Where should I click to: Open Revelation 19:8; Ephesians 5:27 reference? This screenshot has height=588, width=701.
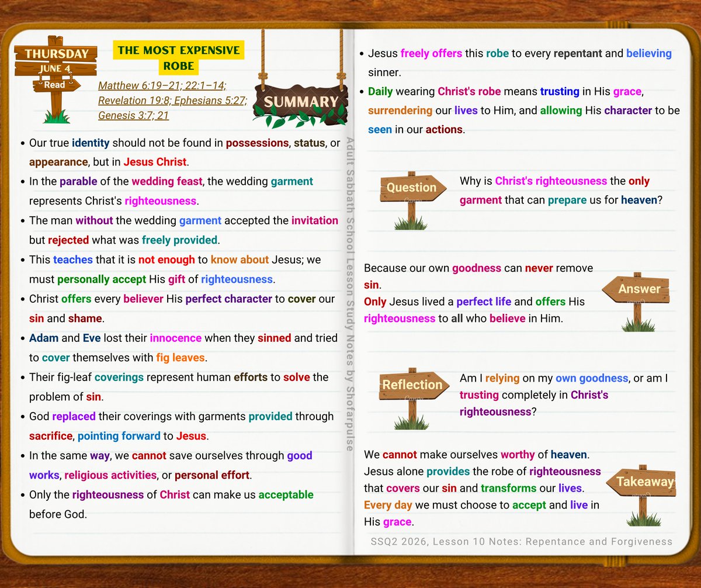(x=172, y=101)
